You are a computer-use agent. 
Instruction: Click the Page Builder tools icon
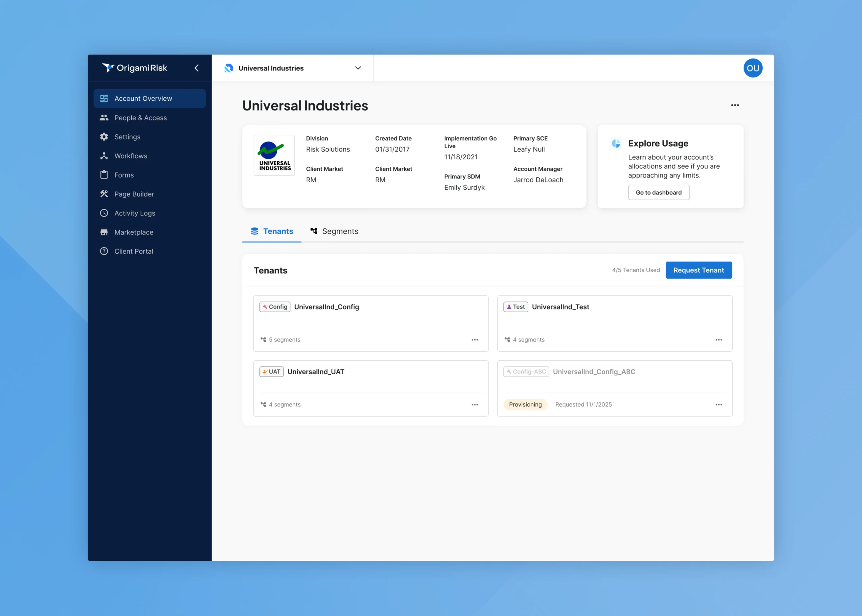(x=104, y=194)
